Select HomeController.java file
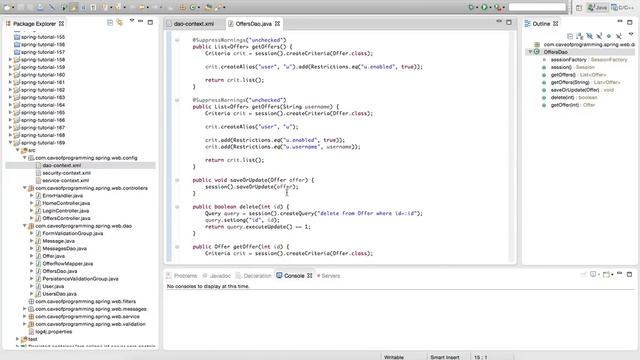The width and height of the screenshot is (640, 360). pos(66,203)
